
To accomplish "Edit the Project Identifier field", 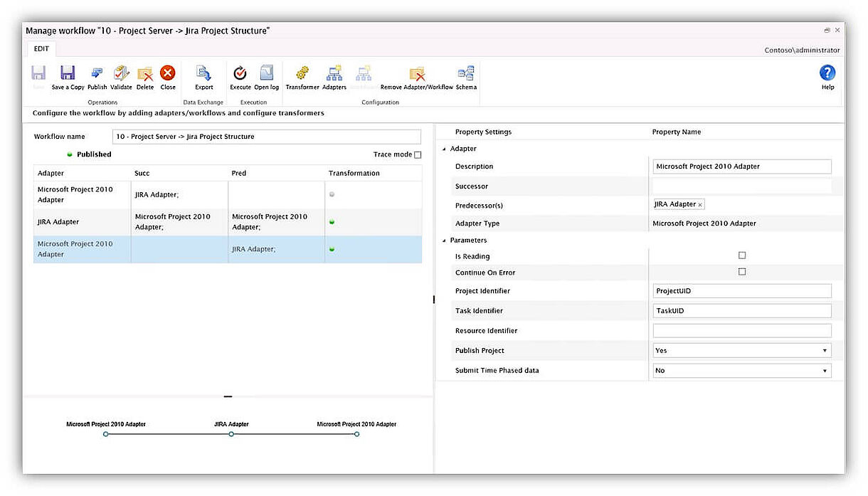I will point(742,290).
